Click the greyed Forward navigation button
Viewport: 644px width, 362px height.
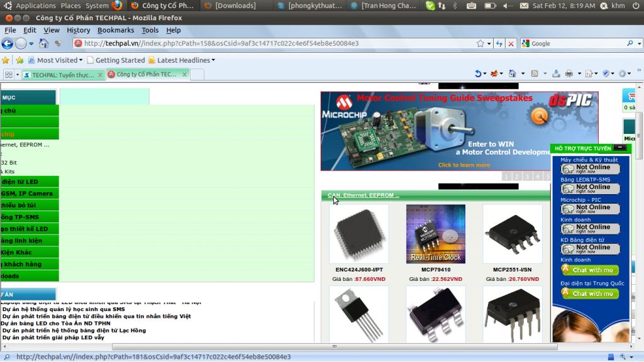[21, 43]
